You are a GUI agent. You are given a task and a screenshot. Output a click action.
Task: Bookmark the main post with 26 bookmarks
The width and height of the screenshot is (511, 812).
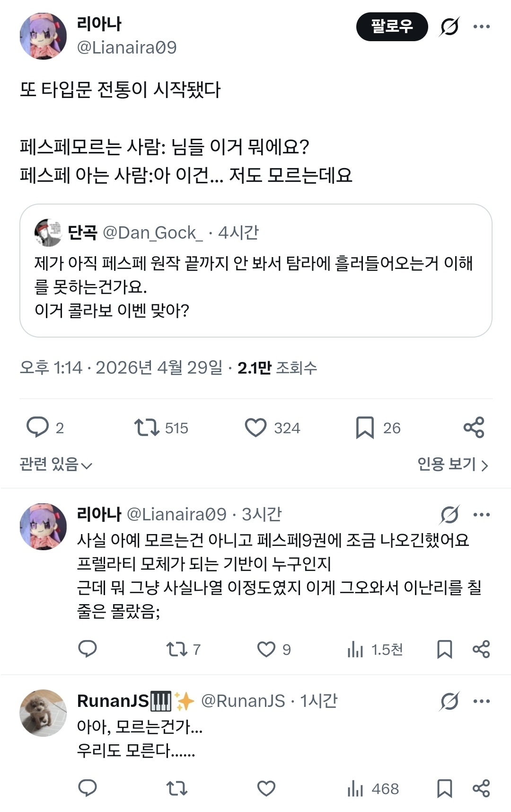coord(365,427)
